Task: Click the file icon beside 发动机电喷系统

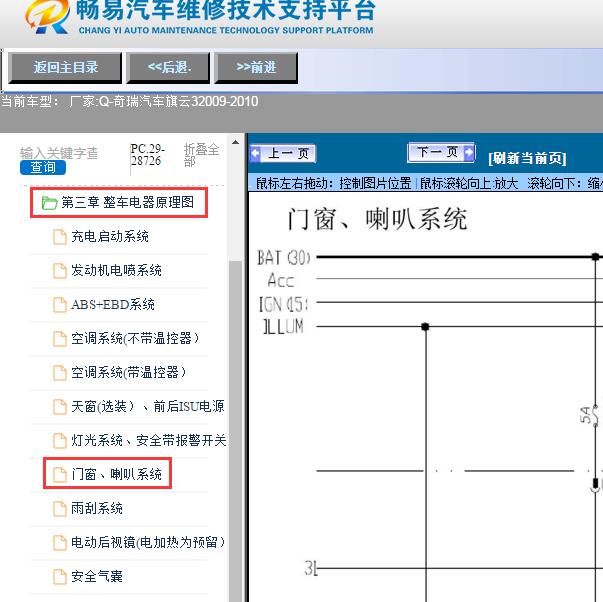Action: (x=60, y=271)
